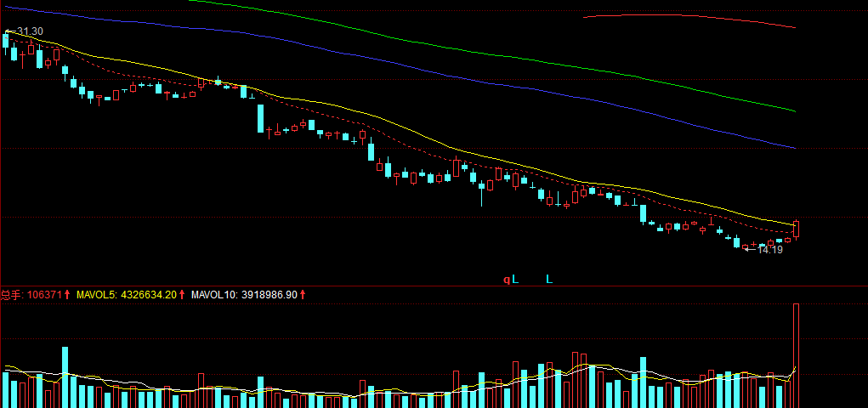Click the red up arrow after 总手 value
The image size is (868, 408).
point(67,294)
